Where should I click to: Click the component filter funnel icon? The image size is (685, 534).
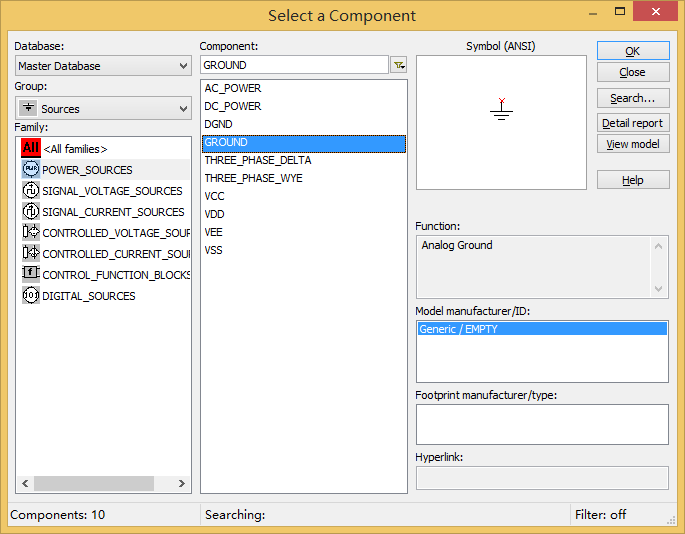[399, 65]
